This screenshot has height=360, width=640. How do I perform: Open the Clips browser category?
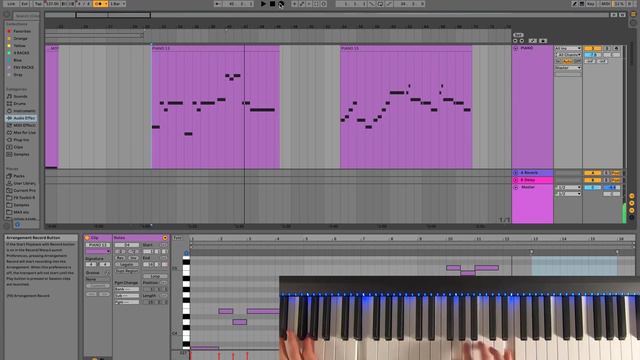pos(18,147)
